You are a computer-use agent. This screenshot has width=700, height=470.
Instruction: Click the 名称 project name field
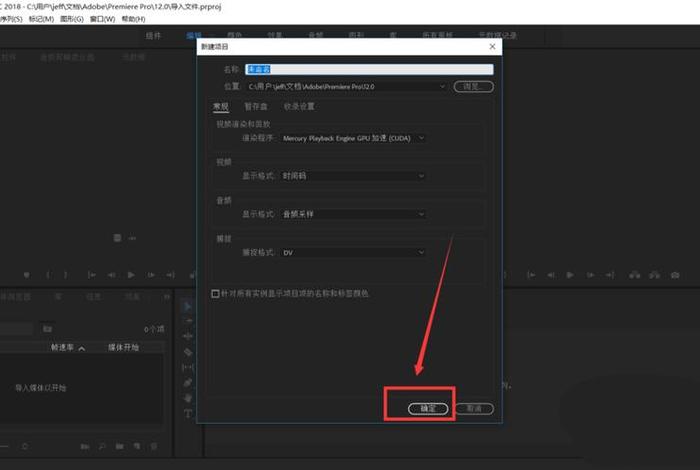pyautogui.click(x=369, y=69)
